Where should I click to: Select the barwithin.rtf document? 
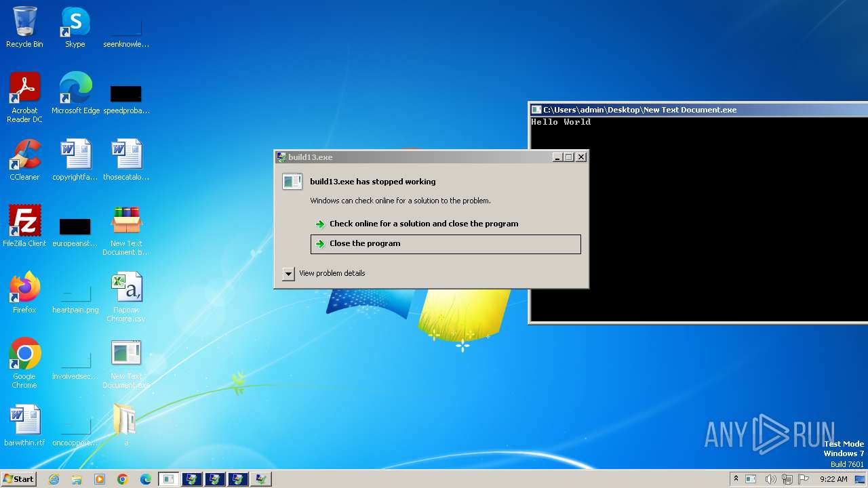tap(24, 426)
